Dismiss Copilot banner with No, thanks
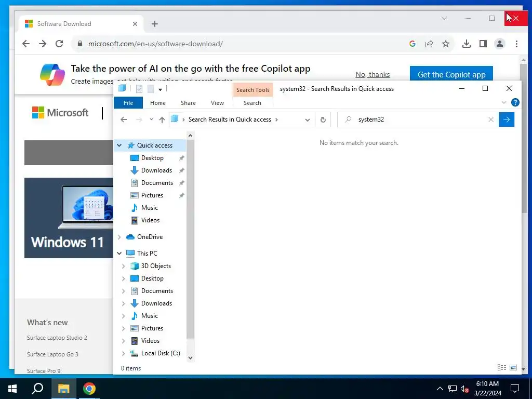The height and width of the screenshot is (399, 532). pyautogui.click(x=373, y=74)
